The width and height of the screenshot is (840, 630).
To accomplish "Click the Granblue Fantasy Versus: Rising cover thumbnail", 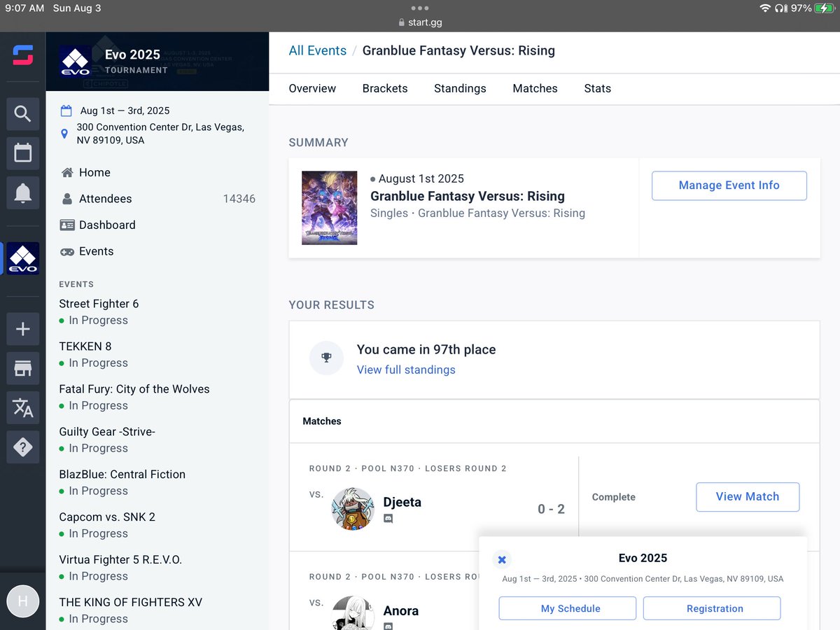I will 329,208.
